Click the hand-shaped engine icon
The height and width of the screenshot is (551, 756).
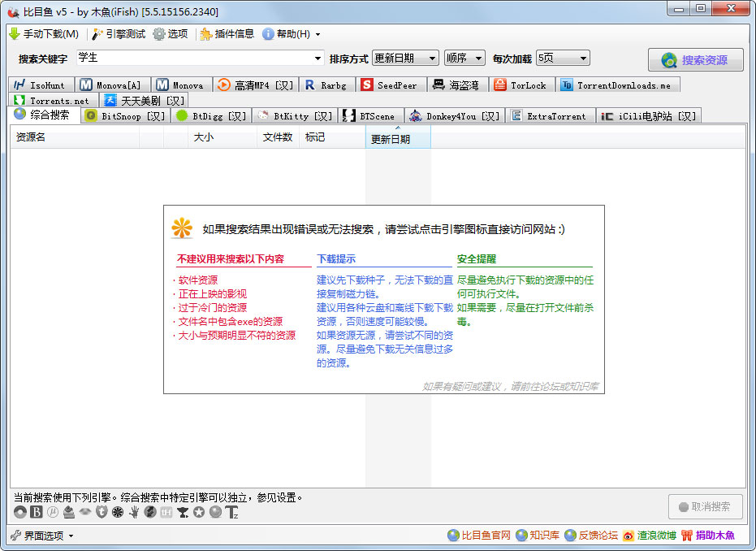tap(134, 512)
